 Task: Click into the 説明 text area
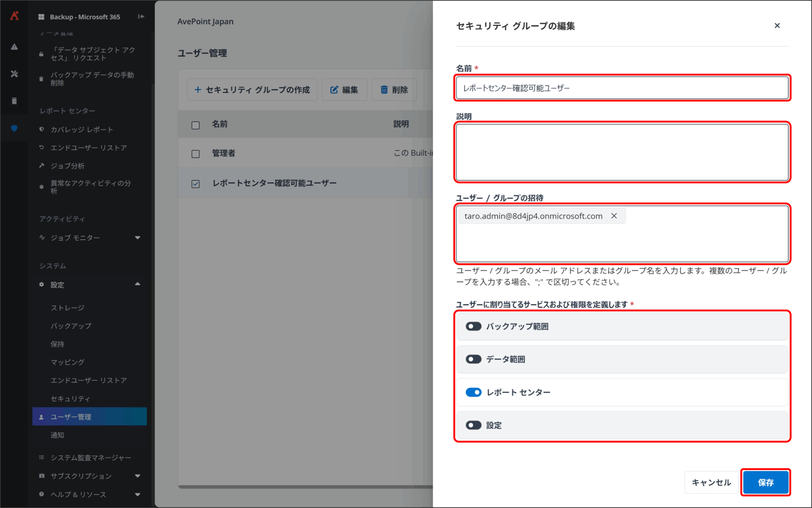coord(622,152)
